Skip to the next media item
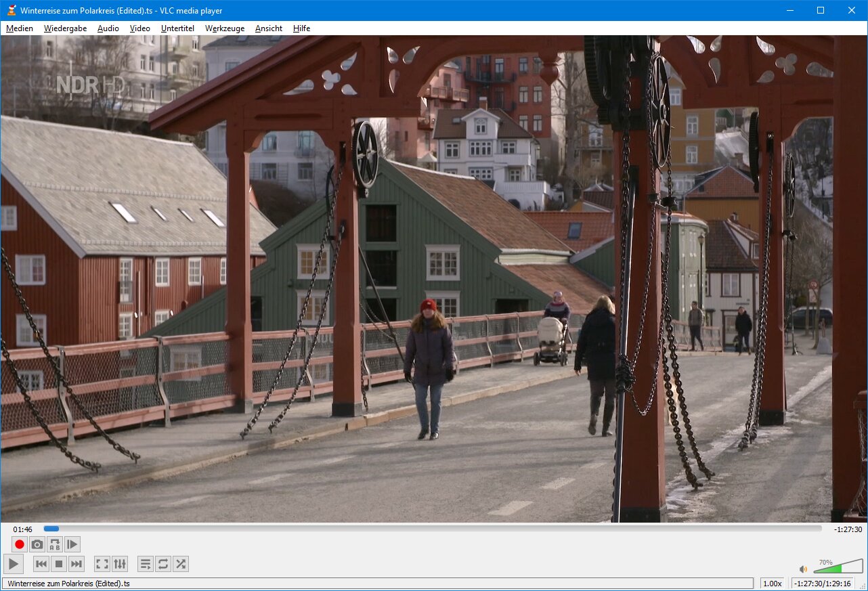The image size is (868, 591). click(x=77, y=564)
